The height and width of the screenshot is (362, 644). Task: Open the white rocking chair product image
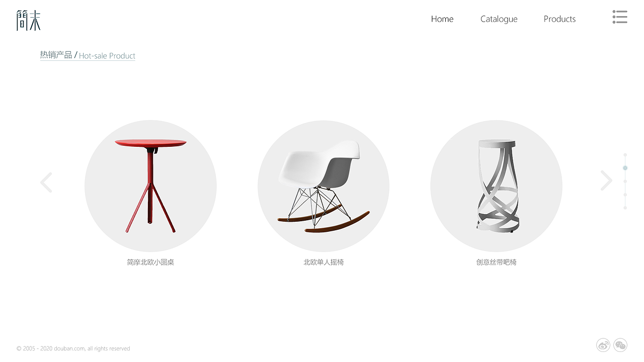click(x=324, y=186)
